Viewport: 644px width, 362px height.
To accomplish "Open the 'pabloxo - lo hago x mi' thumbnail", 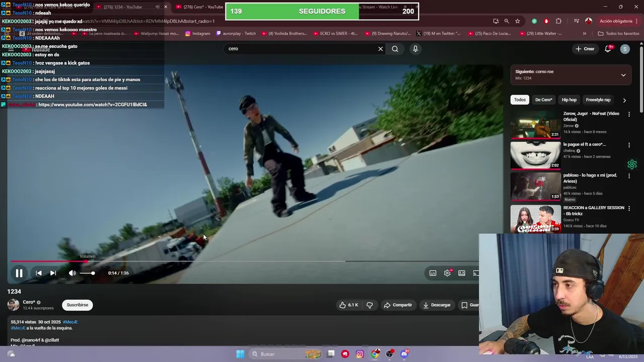I will click(x=535, y=187).
